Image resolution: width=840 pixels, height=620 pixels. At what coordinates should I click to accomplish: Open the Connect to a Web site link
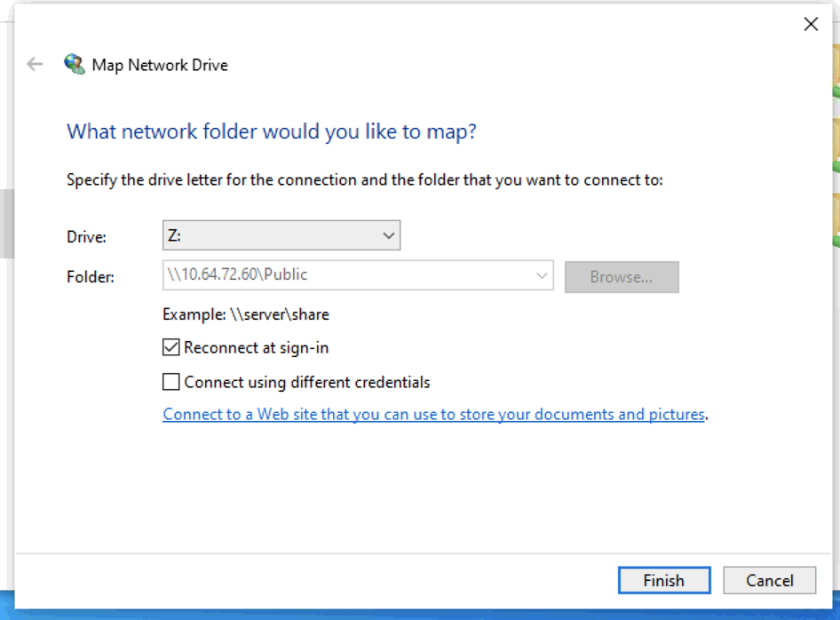coord(433,415)
